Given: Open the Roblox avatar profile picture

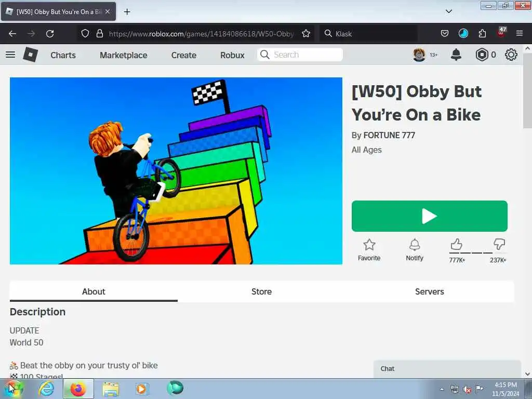Looking at the screenshot, I should click(419, 55).
